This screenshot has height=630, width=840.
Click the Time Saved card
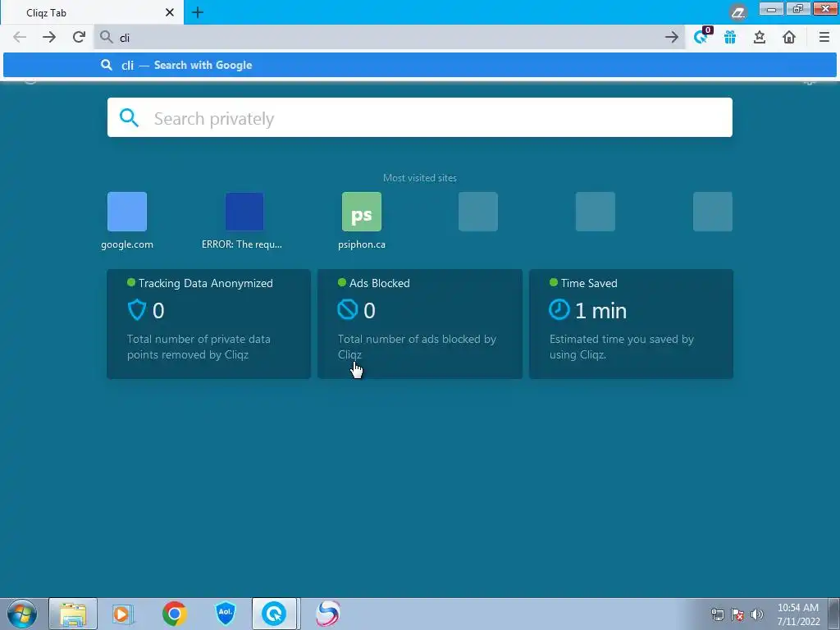point(631,324)
